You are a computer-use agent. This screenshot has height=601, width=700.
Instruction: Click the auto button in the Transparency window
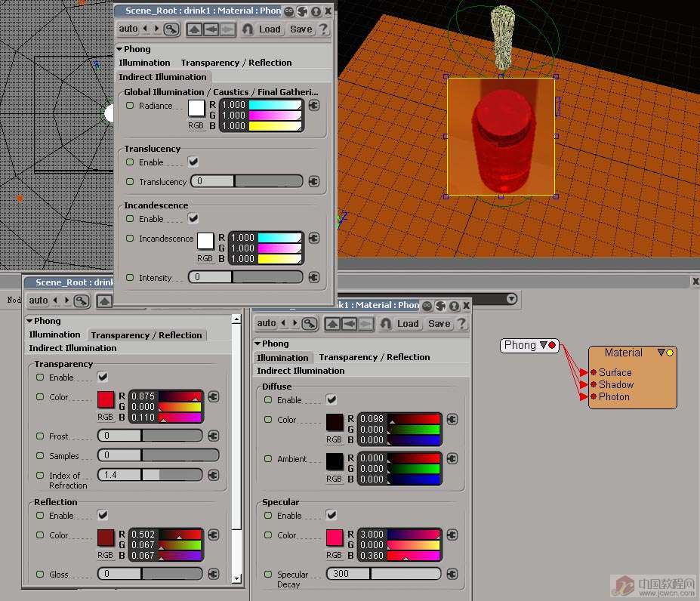(x=39, y=300)
